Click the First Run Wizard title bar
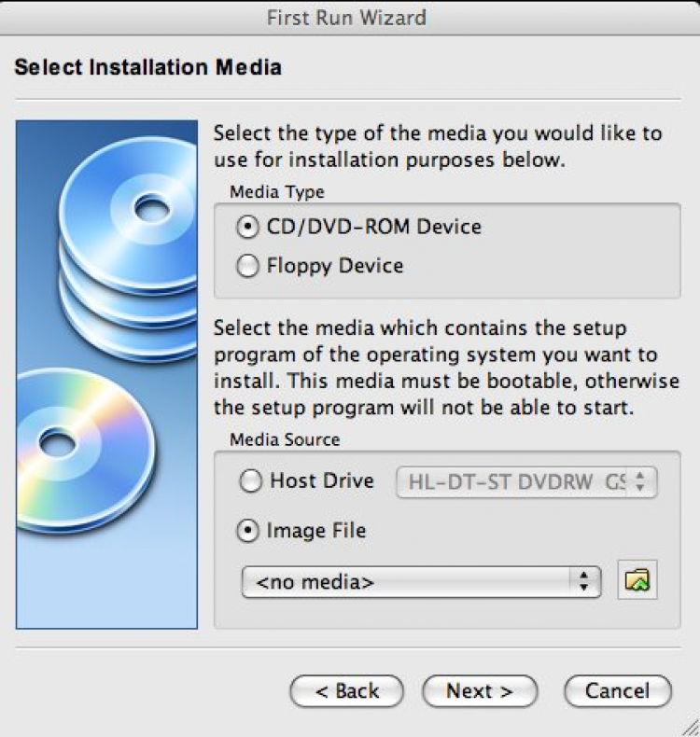The height and width of the screenshot is (737, 700). (349, 16)
